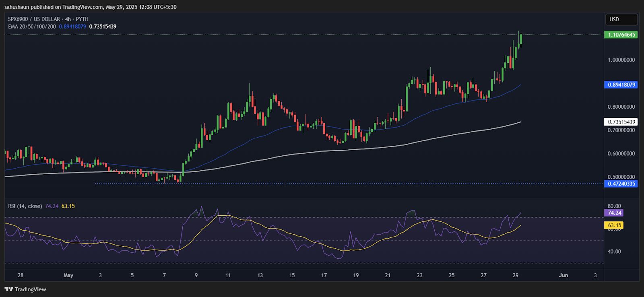Click the white 0.73515439 EMA axis label
The height and width of the screenshot is (297, 644).
pyautogui.click(x=621, y=122)
